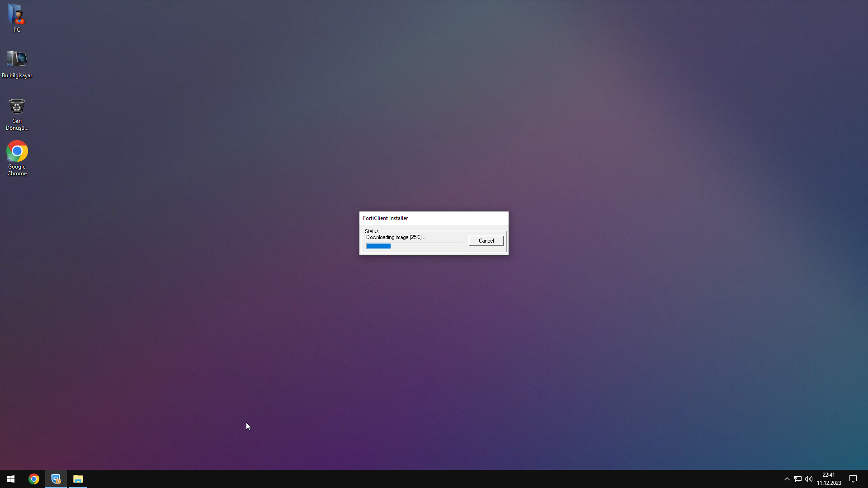Select the 'Downloading image (25%)...' status text
This screenshot has width=868, height=488.
pos(396,237)
